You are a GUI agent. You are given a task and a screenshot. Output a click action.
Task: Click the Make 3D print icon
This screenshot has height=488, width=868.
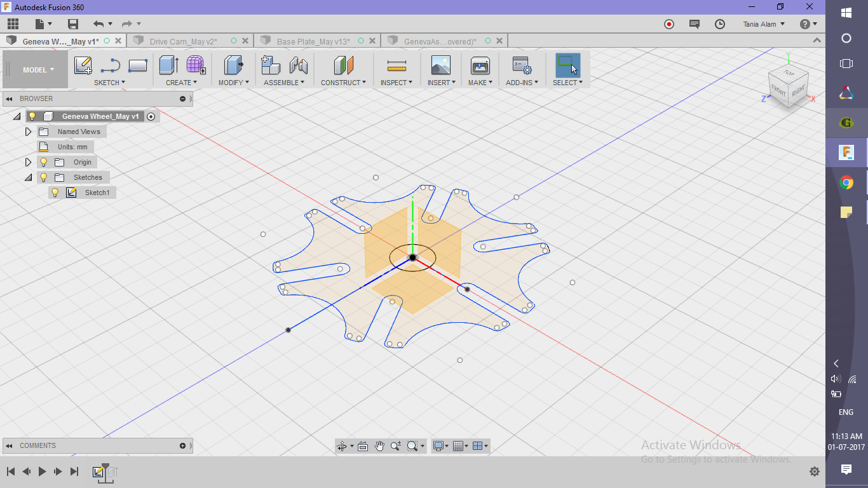[x=480, y=65]
